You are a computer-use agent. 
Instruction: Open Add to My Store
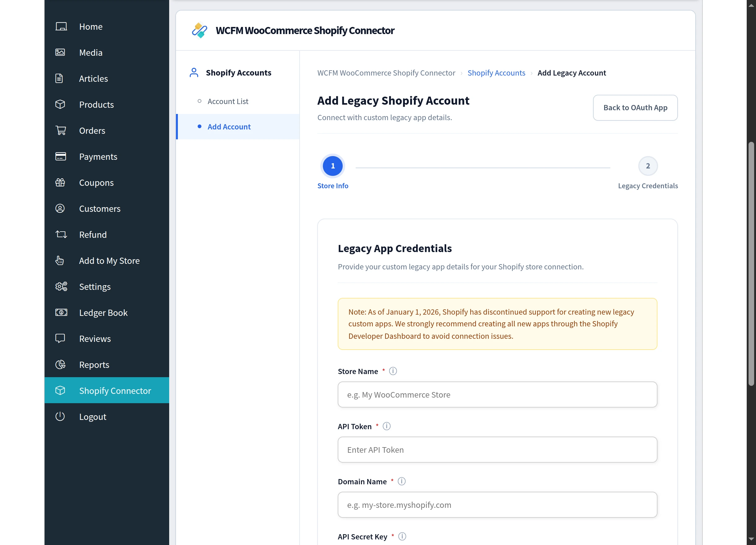(x=107, y=260)
